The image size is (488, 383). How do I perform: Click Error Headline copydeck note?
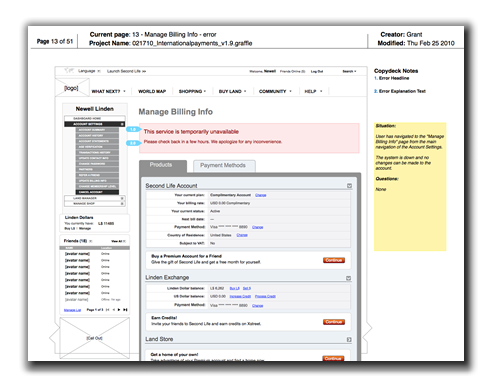[x=394, y=78]
